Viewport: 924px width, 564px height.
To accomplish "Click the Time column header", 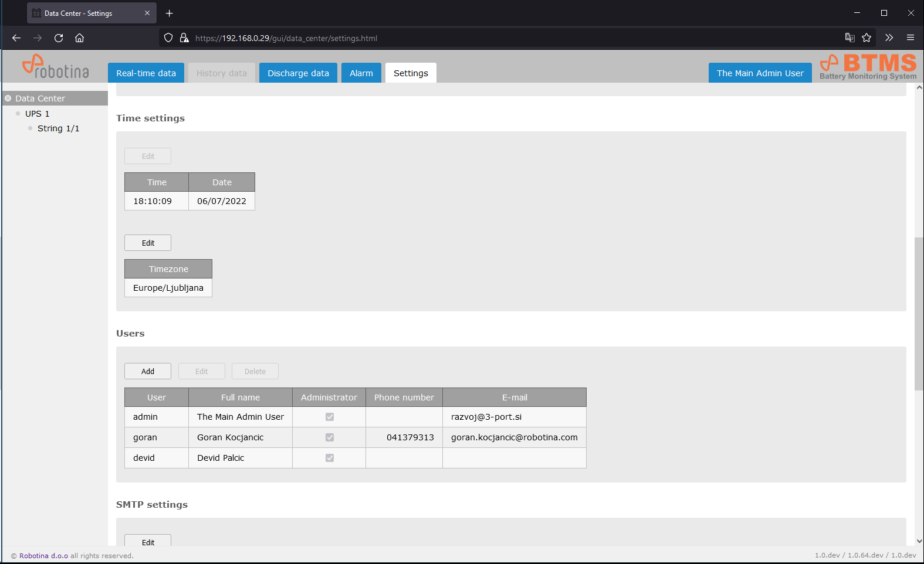I will 157,182.
